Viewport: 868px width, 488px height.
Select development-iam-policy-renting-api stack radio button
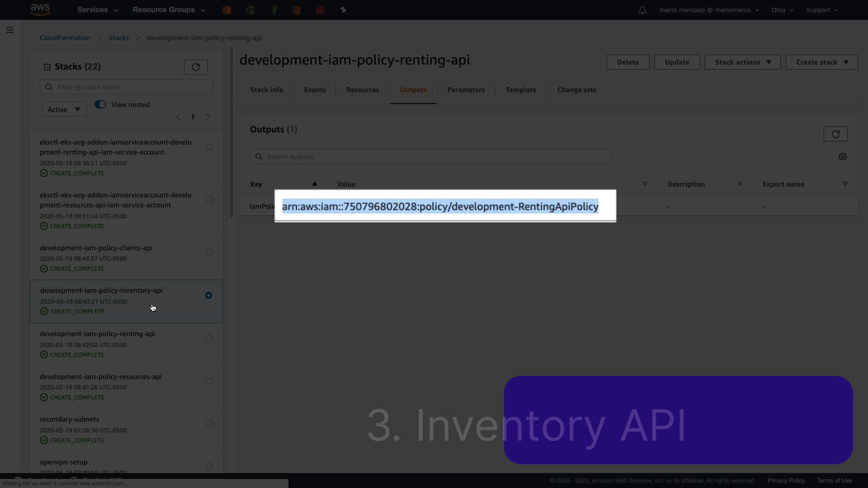(x=209, y=338)
